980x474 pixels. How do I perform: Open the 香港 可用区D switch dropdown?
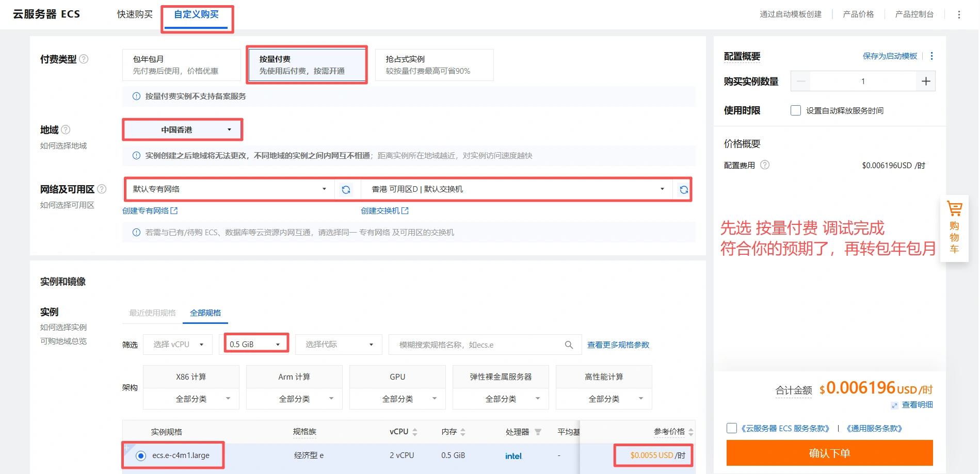[x=517, y=189]
